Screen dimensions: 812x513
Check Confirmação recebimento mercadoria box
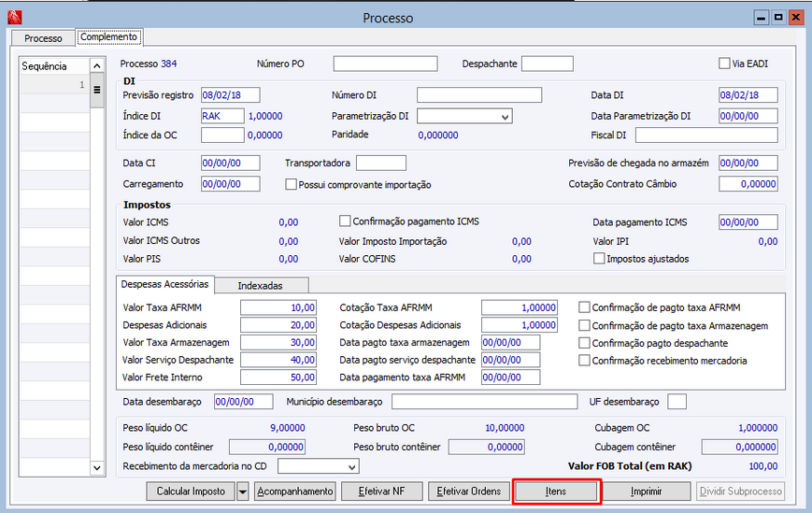coord(584,361)
